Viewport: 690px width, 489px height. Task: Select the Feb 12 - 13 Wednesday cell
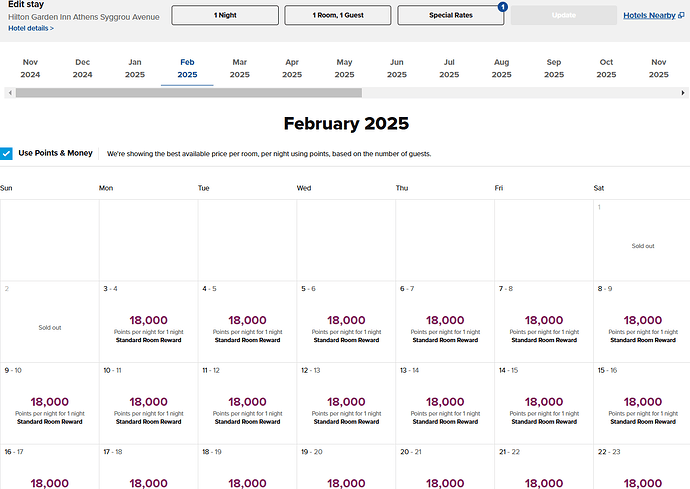click(345, 403)
